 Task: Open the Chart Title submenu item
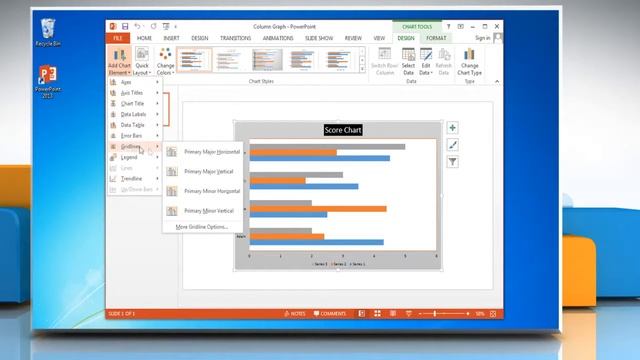(x=135, y=103)
